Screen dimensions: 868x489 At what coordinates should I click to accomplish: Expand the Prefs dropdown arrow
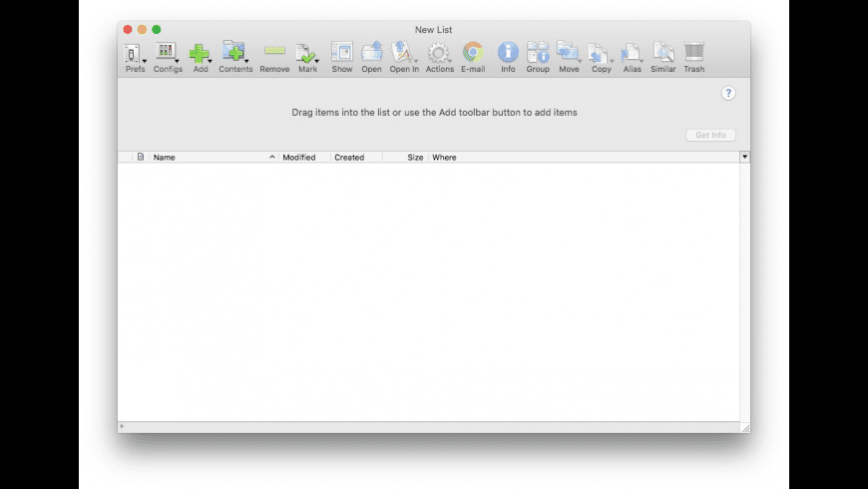[145, 61]
